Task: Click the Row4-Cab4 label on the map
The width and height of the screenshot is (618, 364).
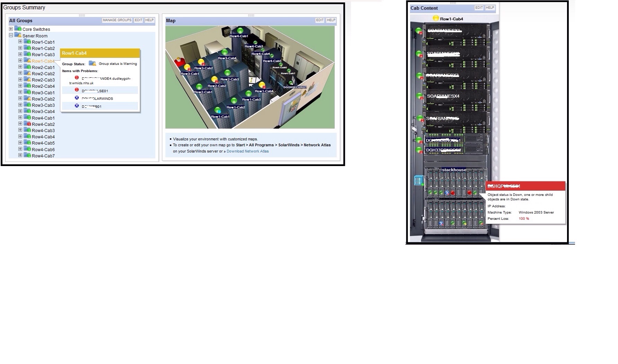Action: tap(261, 54)
